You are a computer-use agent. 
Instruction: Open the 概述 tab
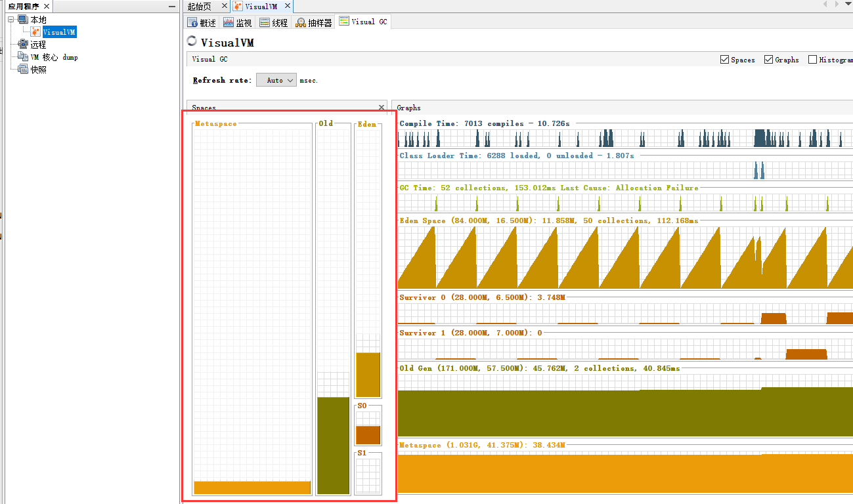tap(202, 22)
